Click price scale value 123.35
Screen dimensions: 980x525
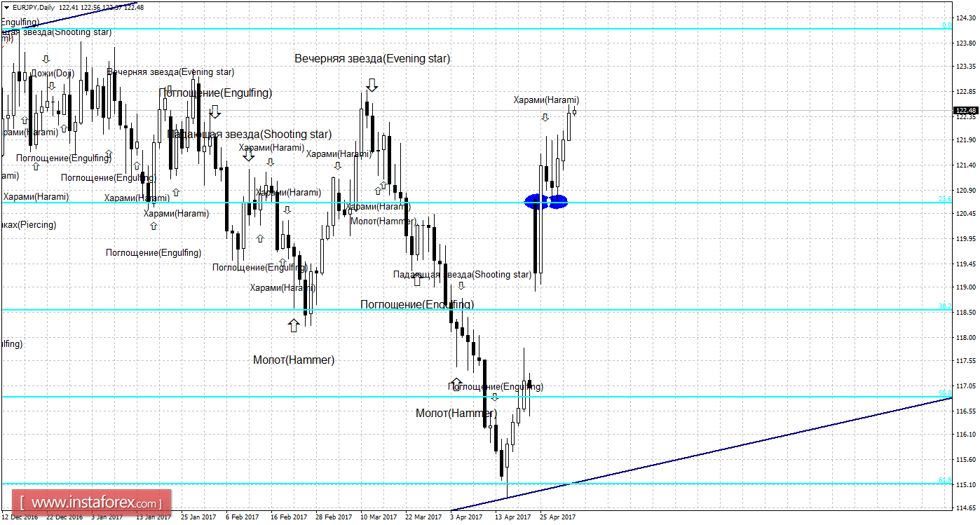(x=967, y=67)
